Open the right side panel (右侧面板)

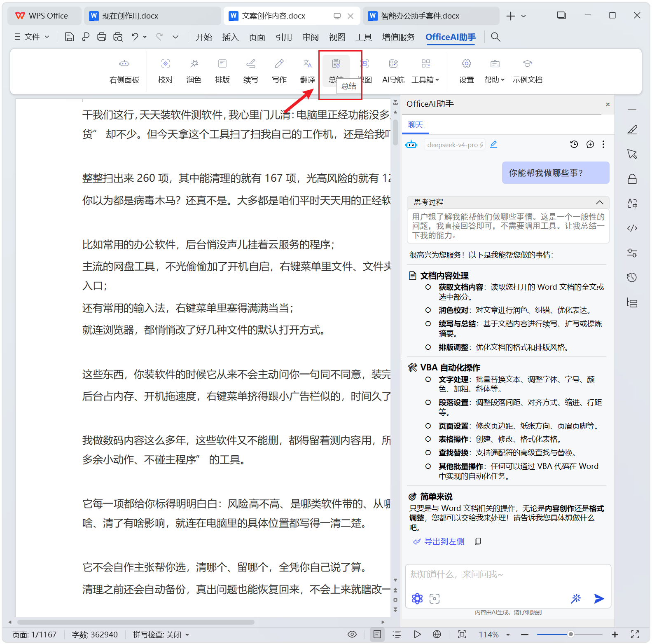[124, 71]
